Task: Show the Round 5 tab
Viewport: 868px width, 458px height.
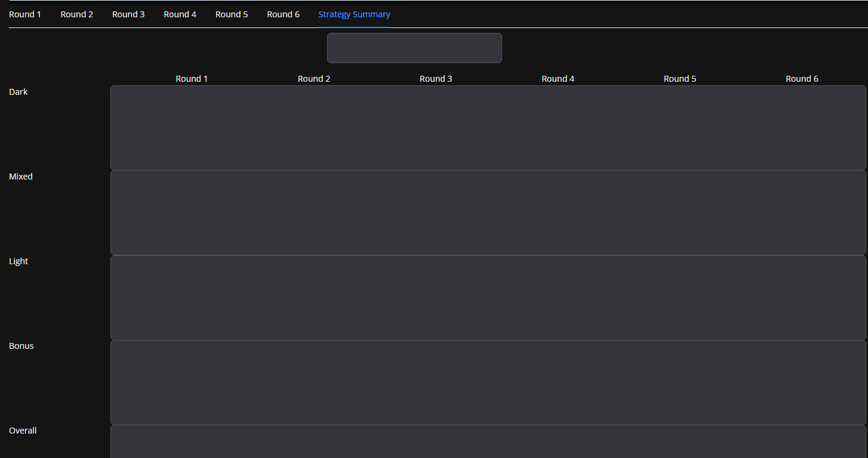Action: click(x=232, y=14)
